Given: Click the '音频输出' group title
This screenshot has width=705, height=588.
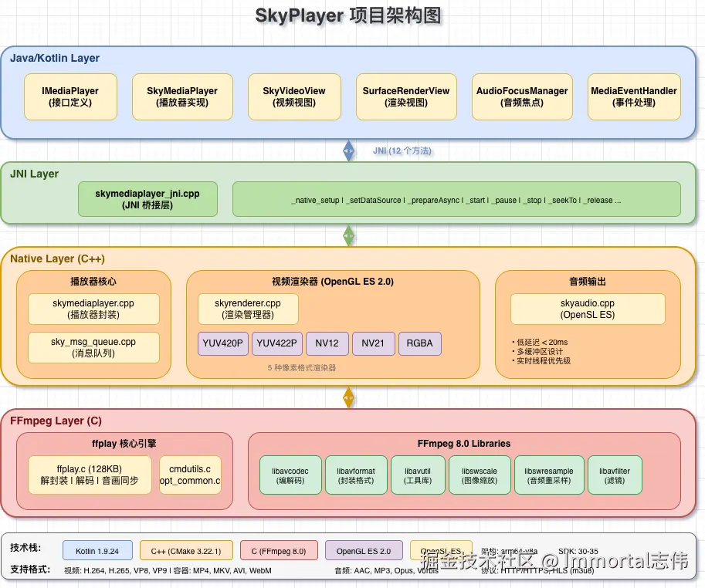Looking at the screenshot, I should click(588, 281).
